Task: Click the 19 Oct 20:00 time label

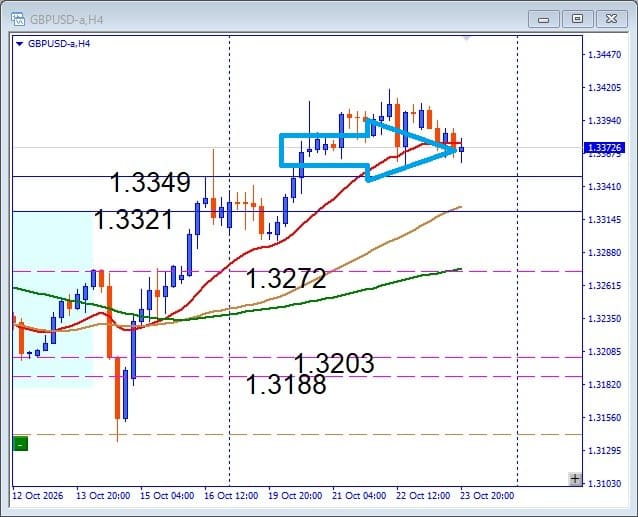Action: [x=295, y=496]
